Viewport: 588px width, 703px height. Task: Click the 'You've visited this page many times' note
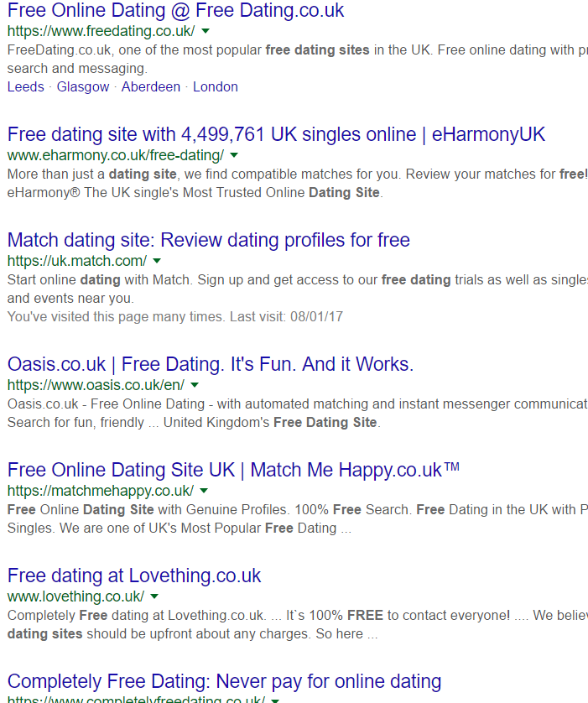point(175,316)
